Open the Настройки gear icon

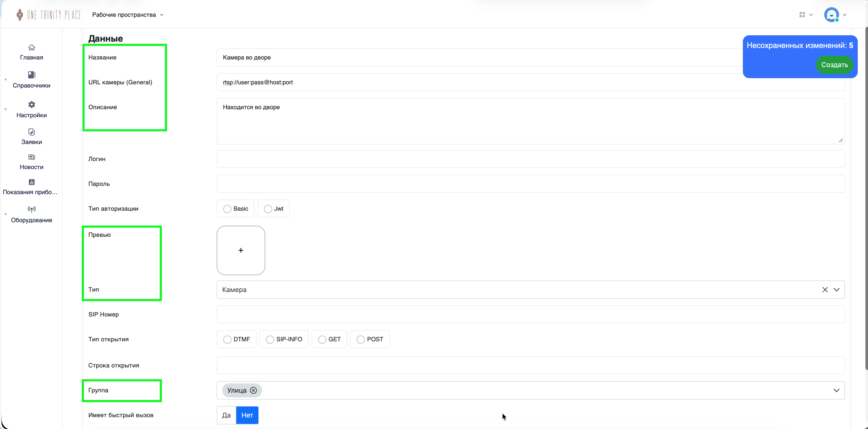[32, 104]
